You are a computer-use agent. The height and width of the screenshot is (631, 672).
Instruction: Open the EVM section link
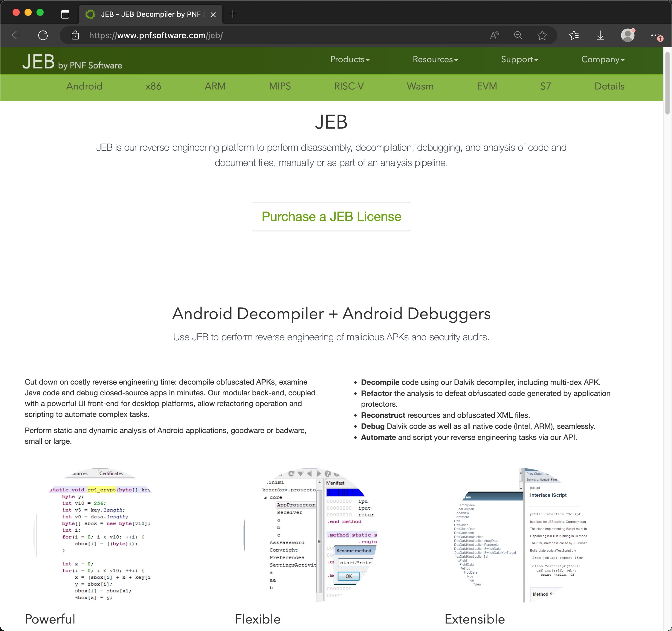click(487, 86)
